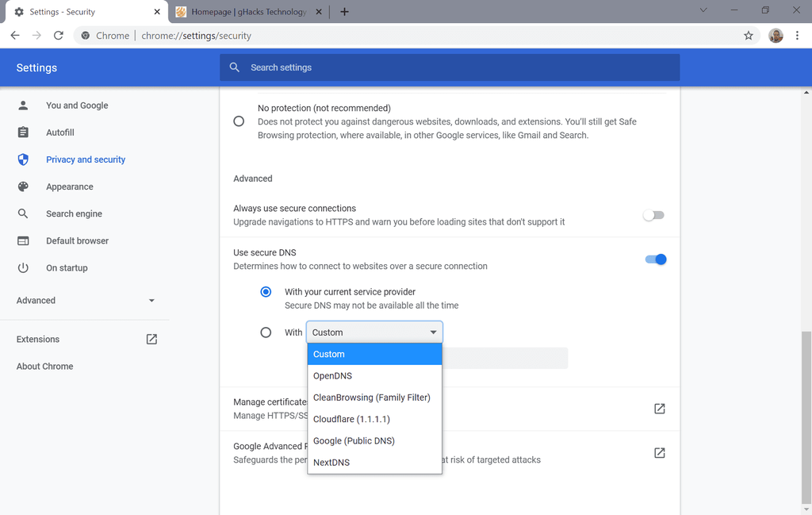Click the Appearance palette icon
812x515 pixels.
[23, 186]
